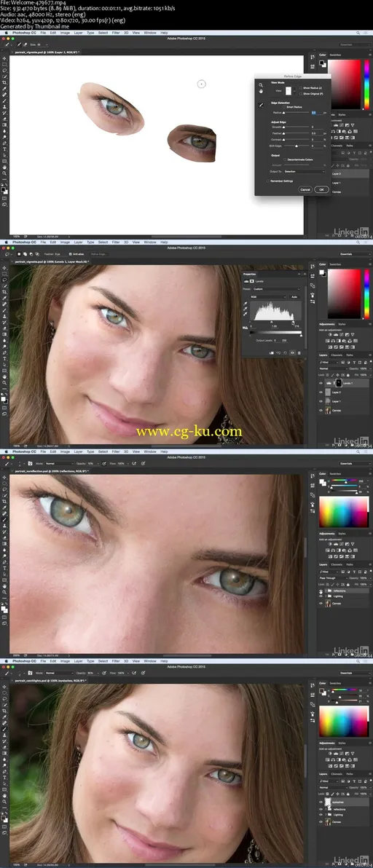Hide Layer 2 in the Levels frame layers panel

click(321, 392)
